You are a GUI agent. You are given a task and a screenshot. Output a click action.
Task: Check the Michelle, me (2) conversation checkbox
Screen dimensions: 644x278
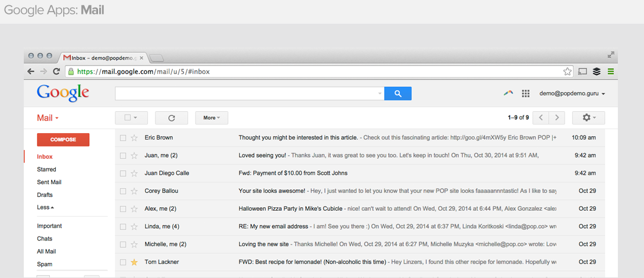pyautogui.click(x=123, y=244)
